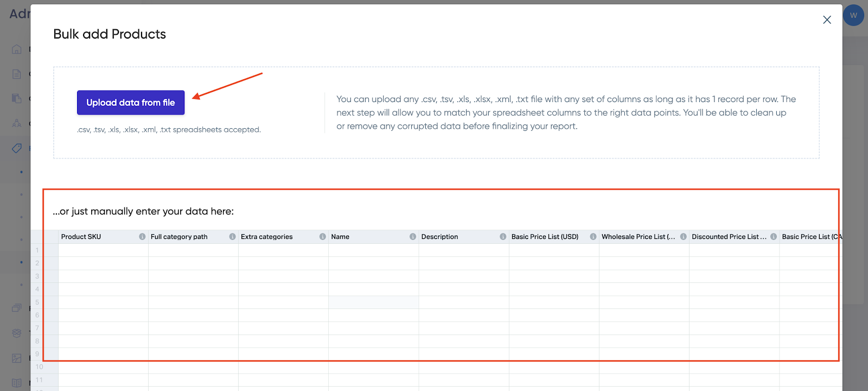Click Discounted Price List cell in row 8
Viewport: 868px width, 391px height.
734,342
